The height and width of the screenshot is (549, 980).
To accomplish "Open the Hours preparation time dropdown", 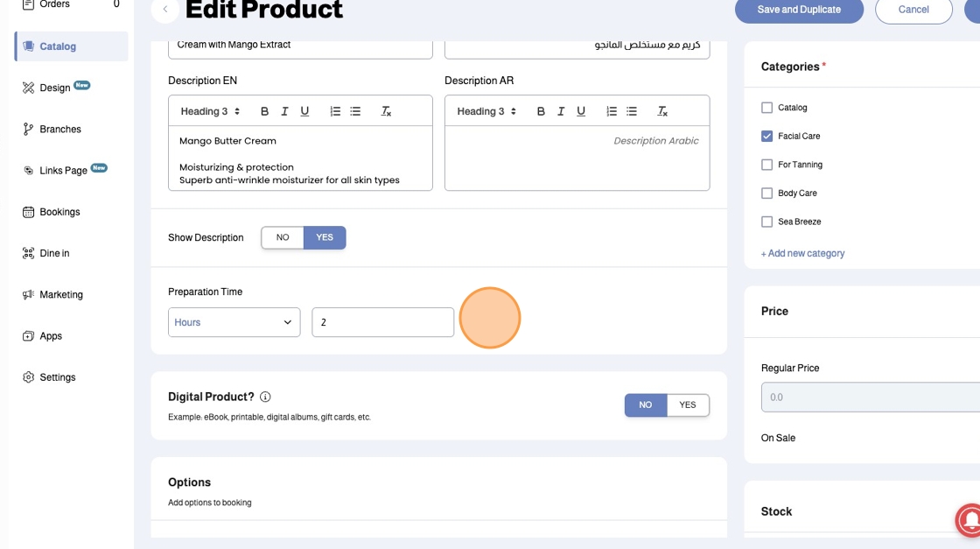I will click(x=234, y=322).
